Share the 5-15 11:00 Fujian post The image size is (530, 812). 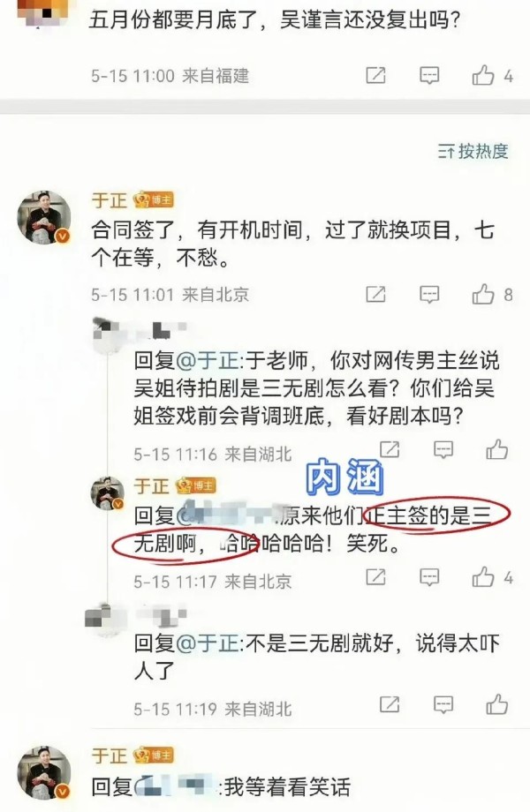point(375,75)
